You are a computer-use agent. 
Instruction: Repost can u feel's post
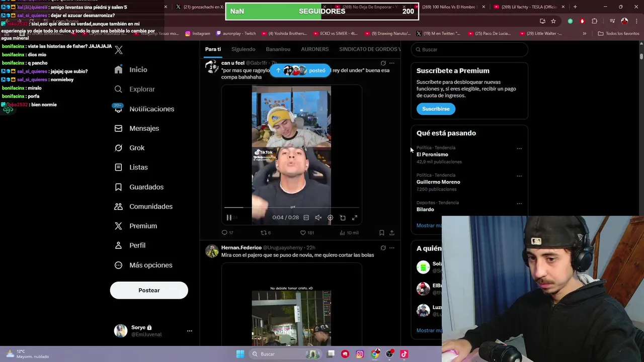pyautogui.click(x=266, y=233)
